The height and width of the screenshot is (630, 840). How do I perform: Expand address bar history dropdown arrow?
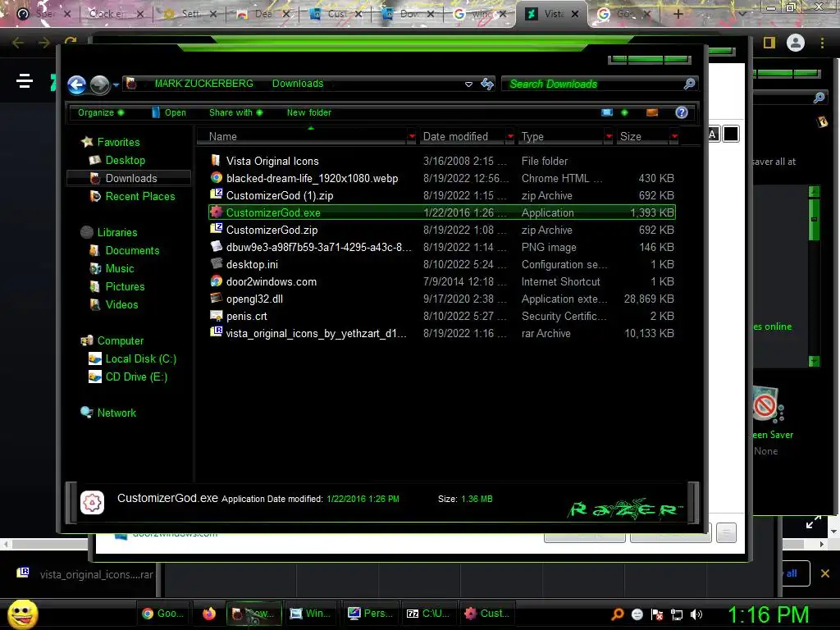coord(468,84)
